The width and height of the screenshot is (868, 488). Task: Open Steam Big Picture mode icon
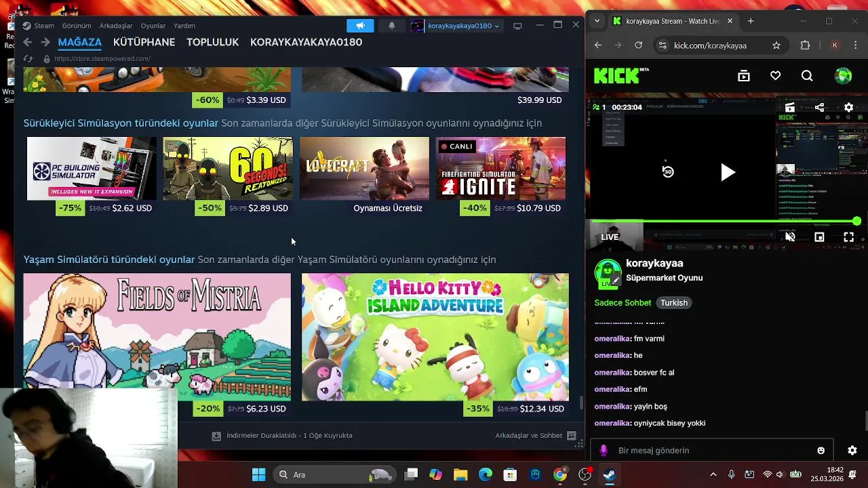pos(517,26)
